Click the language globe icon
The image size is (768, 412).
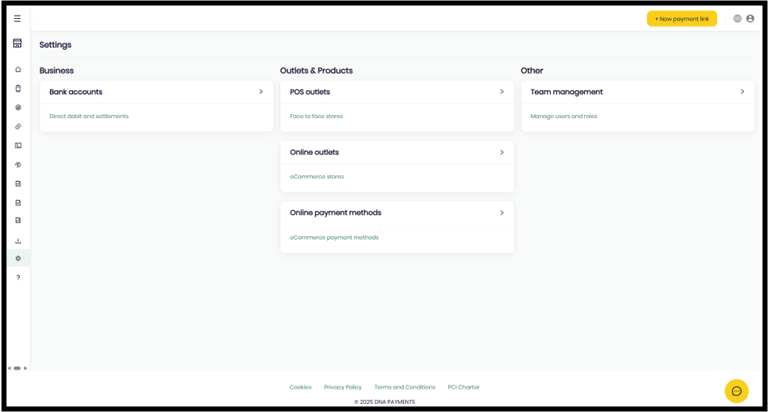737,18
